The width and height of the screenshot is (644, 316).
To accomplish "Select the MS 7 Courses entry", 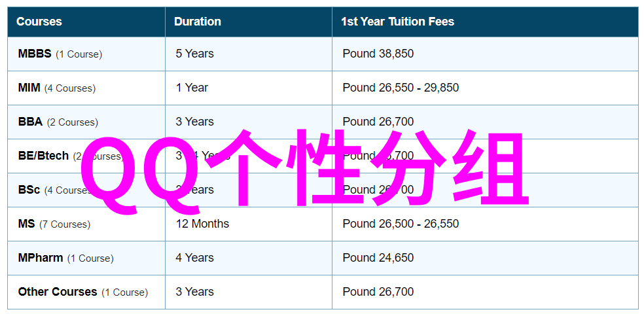I will click(x=54, y=224).
